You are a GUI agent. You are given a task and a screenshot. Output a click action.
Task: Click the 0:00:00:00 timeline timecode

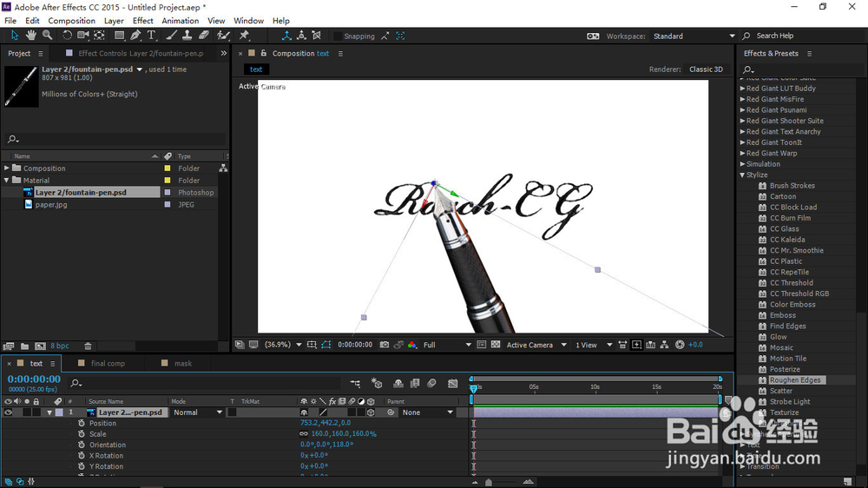coord(34,379)
